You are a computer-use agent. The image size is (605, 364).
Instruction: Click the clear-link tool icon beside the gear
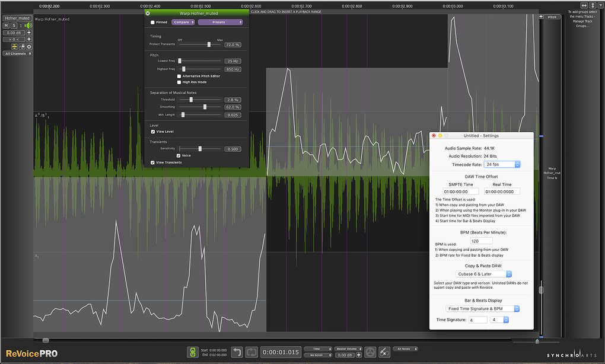click(x=384, y=352)
